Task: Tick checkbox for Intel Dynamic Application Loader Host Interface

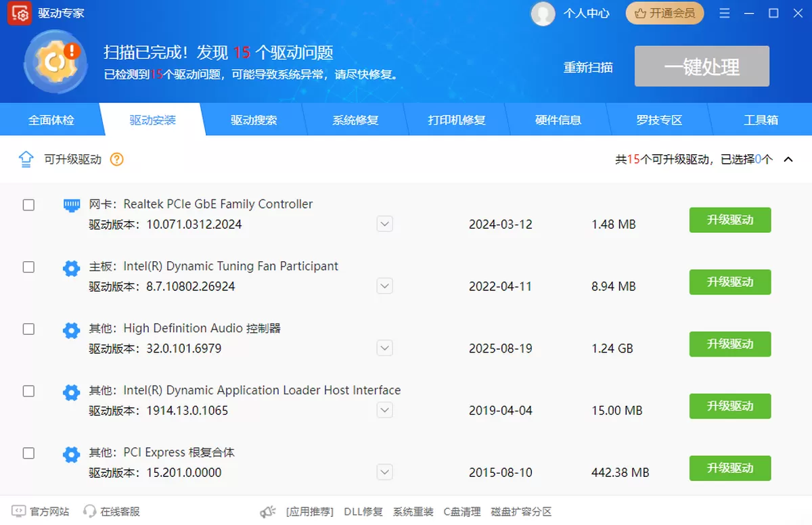Action: point(28,391)
